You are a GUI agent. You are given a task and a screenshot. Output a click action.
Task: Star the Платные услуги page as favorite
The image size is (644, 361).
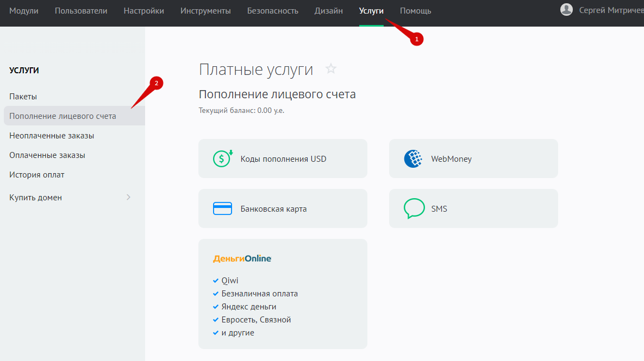[330, 69]
